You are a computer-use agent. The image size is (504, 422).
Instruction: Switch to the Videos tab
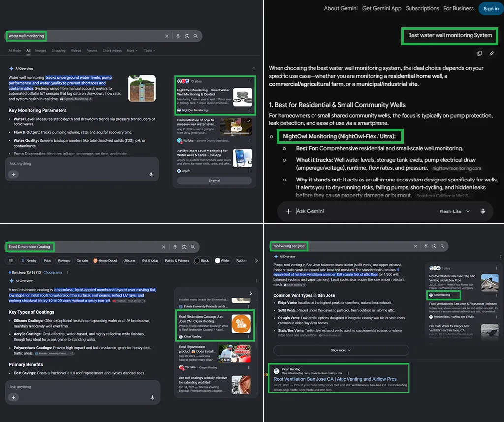coord(76,51)
